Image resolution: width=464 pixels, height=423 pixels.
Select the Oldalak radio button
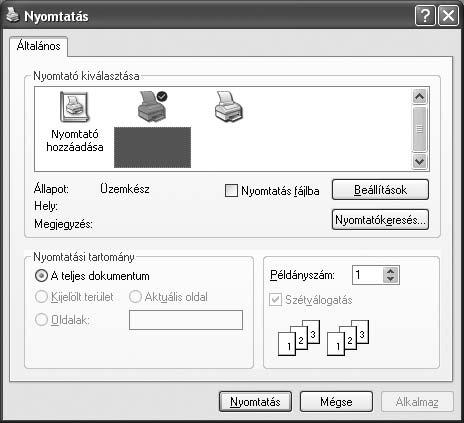[41, 320]
